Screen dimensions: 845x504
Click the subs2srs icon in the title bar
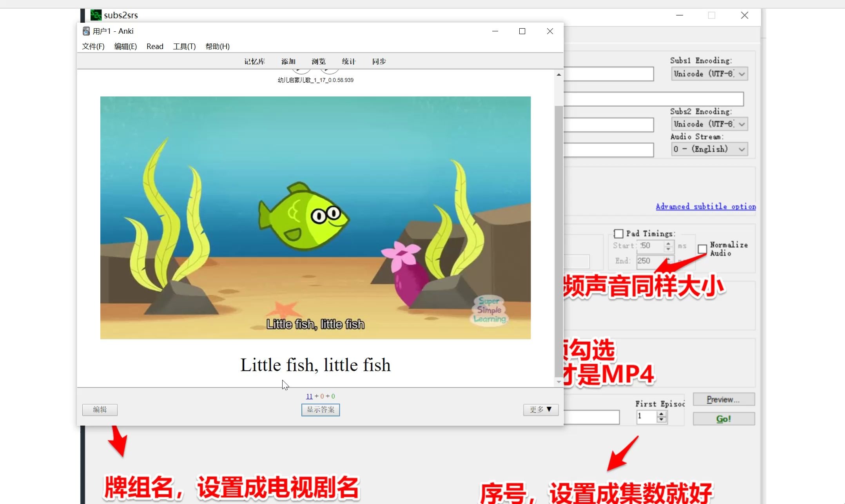click(x=95, y=15)
